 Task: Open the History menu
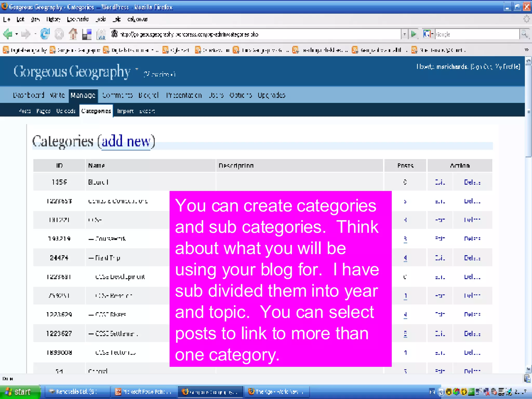tap(53, 19)
